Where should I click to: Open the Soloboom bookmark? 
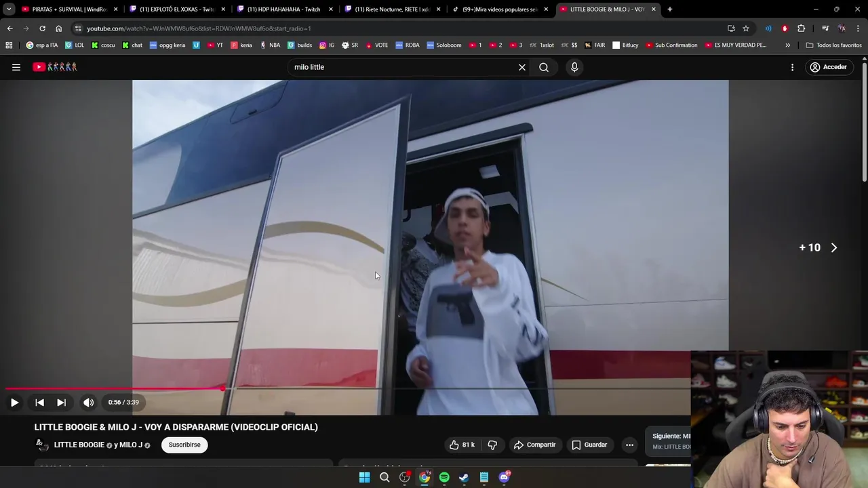point(443,45)
